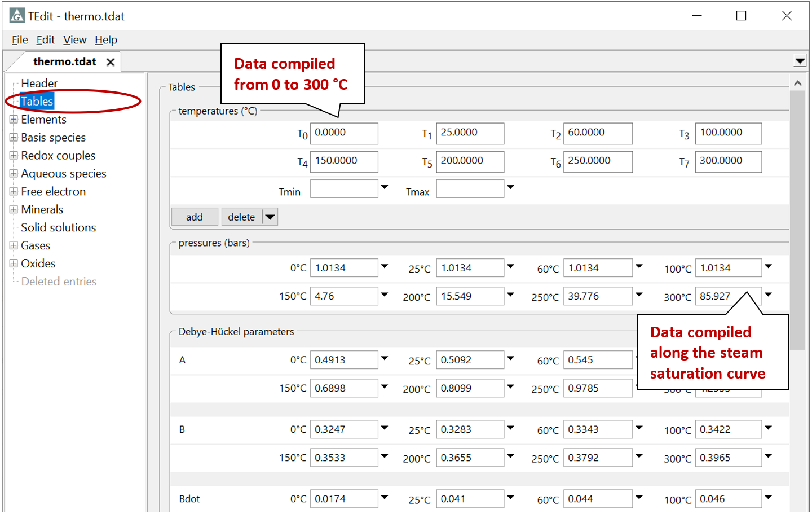Expand the Minerals tree node
The image size is (812, 514).
(14, 209)
